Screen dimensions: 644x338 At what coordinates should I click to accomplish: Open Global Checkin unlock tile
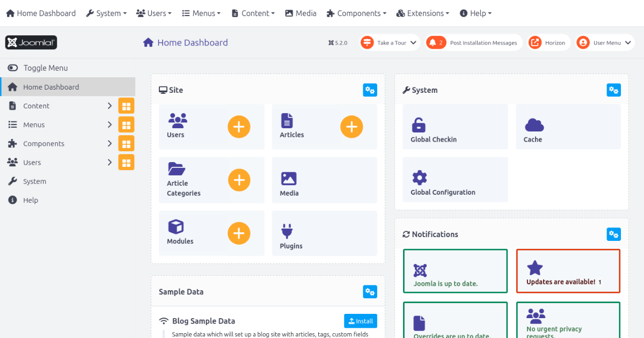455,127
